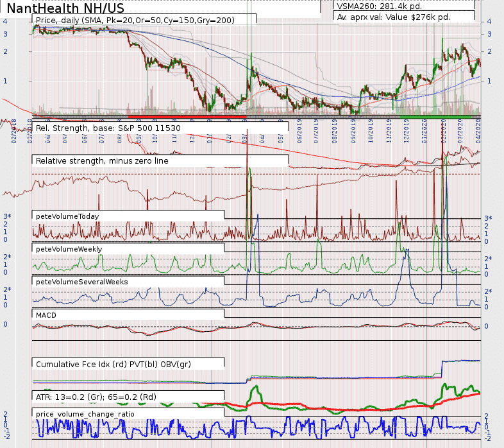Click the 02/2018 date axis label

tap(14, 131)
